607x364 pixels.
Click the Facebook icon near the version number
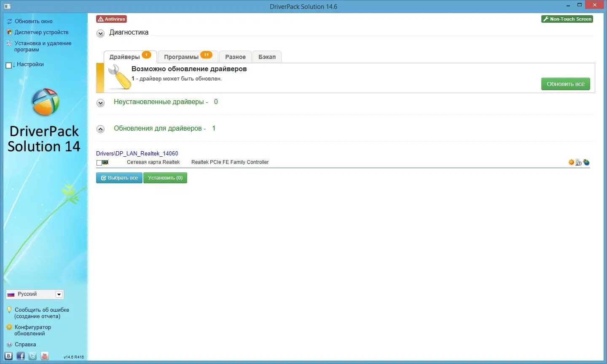click(21, 356)
